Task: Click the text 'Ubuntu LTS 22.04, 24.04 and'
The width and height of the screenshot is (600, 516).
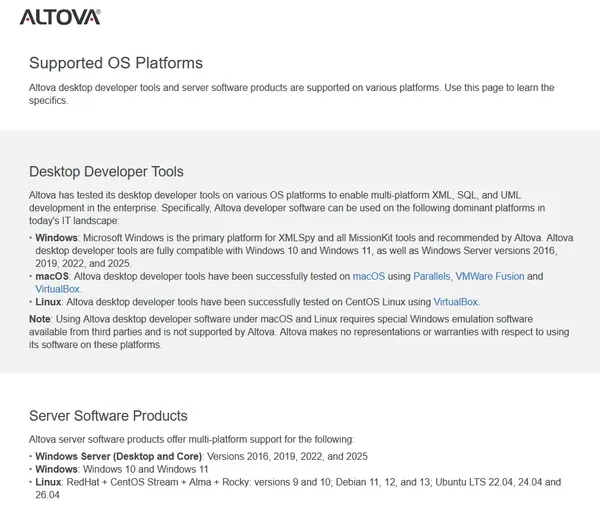Action: pos(498,482)
